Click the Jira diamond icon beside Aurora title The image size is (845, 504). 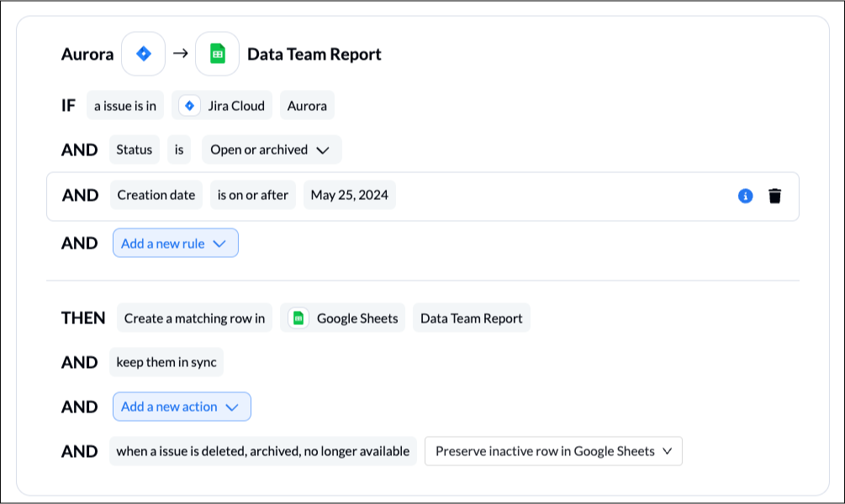point(143,54)
